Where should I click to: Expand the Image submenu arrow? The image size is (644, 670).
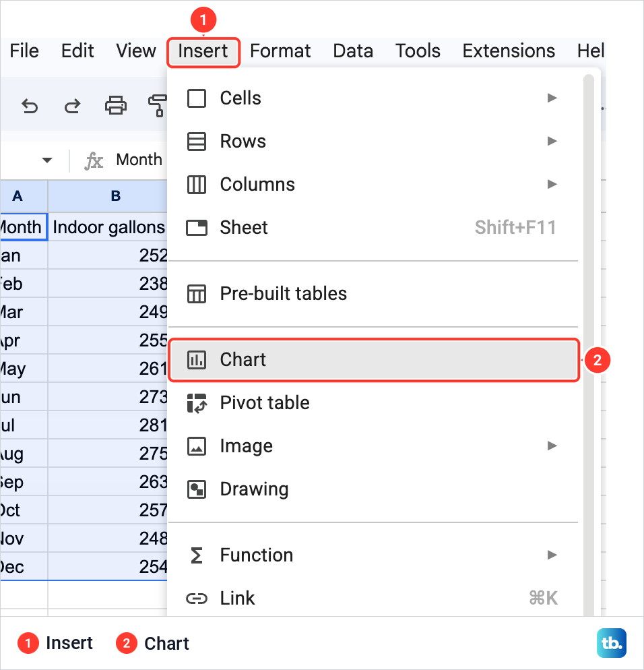[552, 446]
